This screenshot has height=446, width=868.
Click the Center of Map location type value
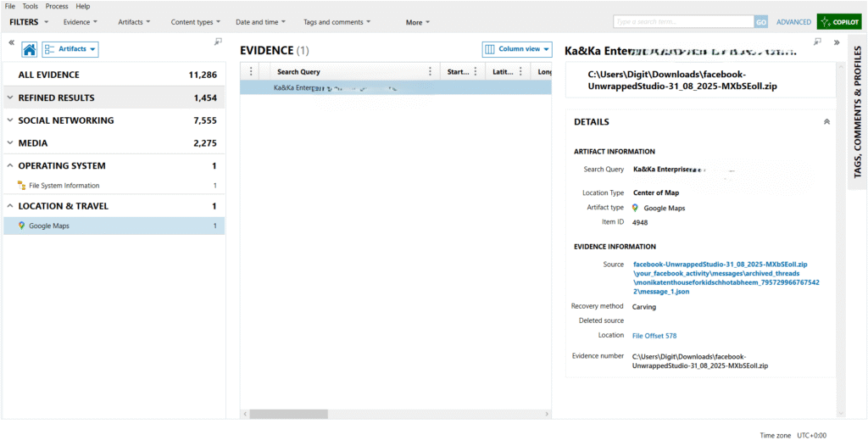tap(656, 192)
